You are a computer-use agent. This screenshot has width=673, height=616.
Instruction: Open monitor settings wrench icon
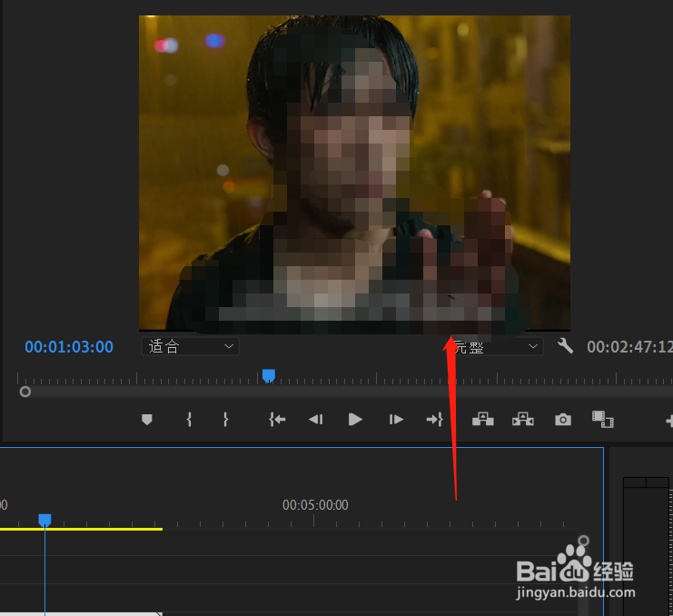coord(565,346)
